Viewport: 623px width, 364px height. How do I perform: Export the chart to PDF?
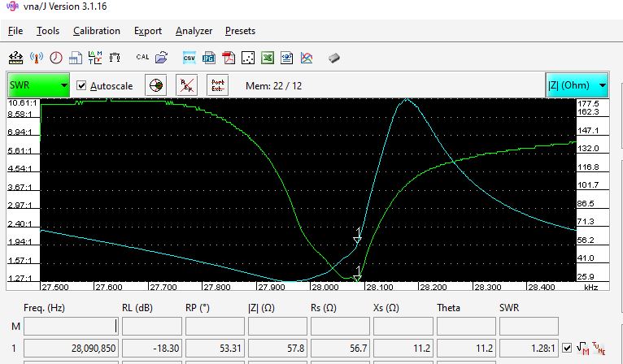[x=229, y=58]
